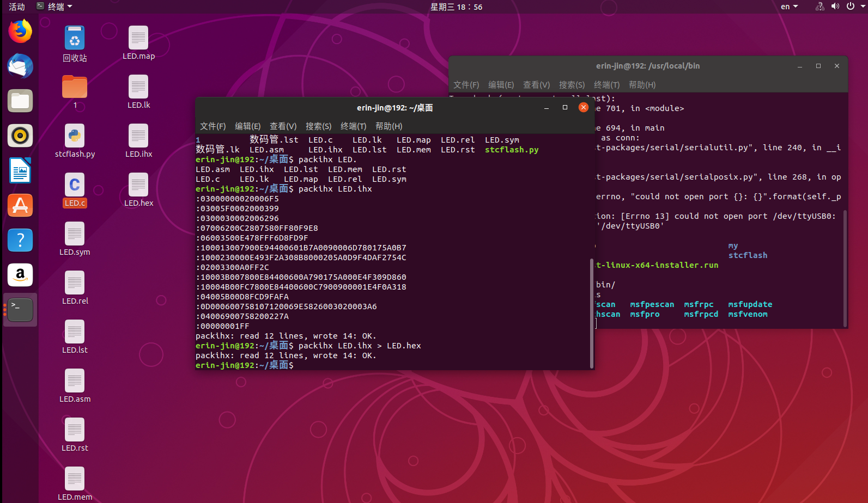Open the Help icon in dock
The height and width of the screenshot is (503, 868).
click(x=20, y=240)
